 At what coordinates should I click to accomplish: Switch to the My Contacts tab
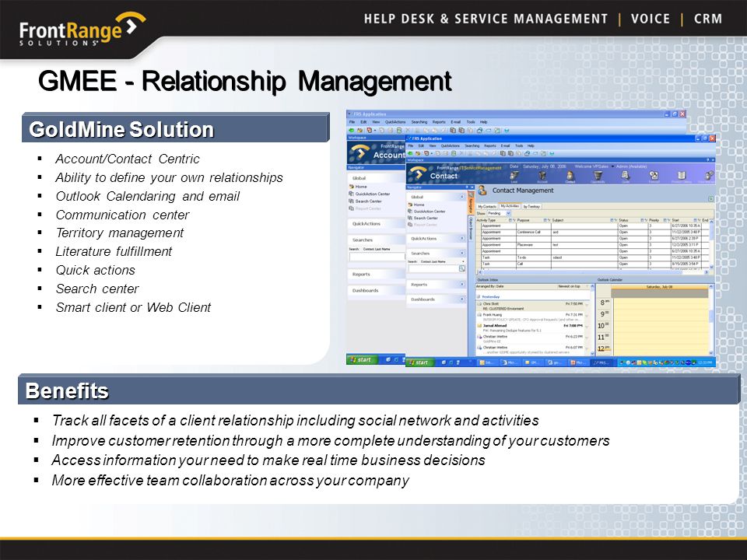487,206
